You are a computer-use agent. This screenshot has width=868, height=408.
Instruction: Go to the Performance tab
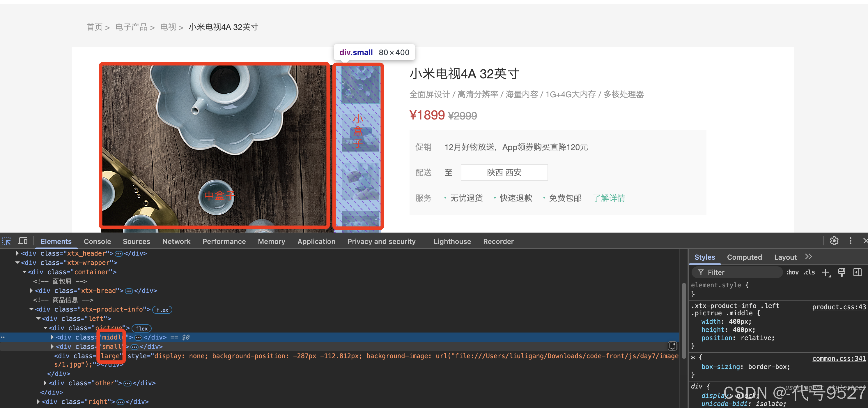pyautogui.click(x=224, y=242)
